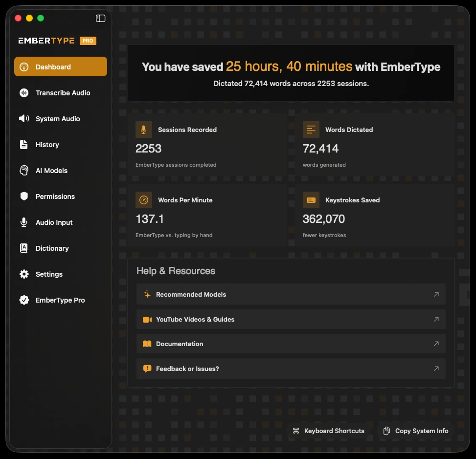Click the EmberType Pro checkmark badge icon
The width and height of the screenshot is (476, 459).
pos(24,300)
